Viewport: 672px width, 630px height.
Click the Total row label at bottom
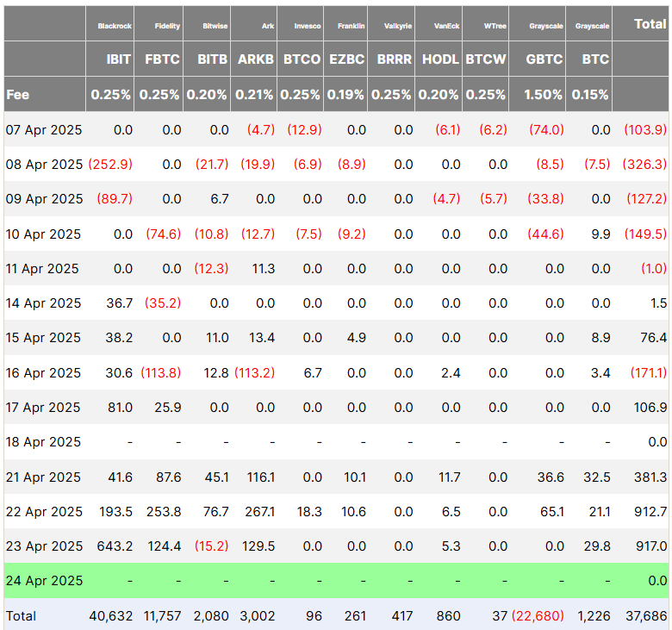click(x=22, y=615)
